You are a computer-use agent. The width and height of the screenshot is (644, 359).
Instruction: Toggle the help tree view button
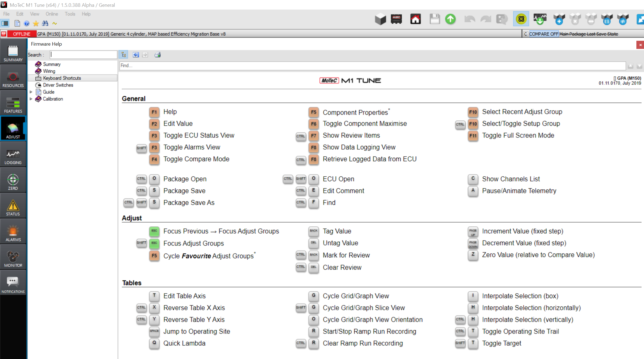pos(124,55)
